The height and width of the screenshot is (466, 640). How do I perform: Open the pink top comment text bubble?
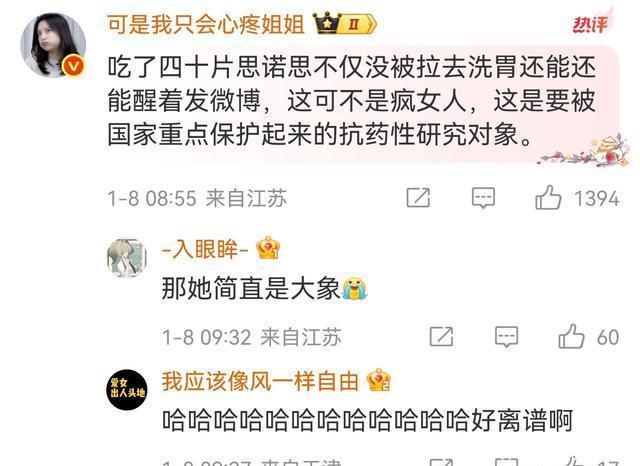(363, 104)
